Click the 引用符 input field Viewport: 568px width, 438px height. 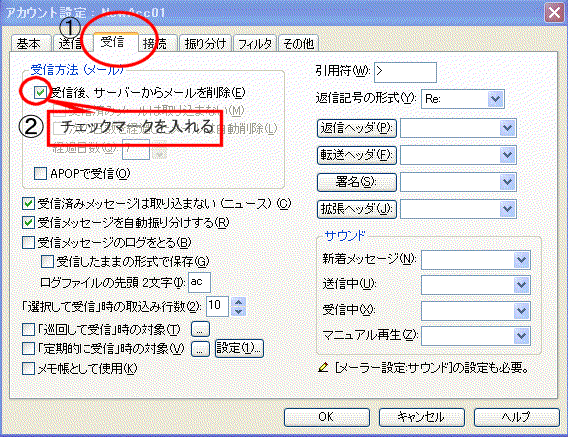pos(405,72)
